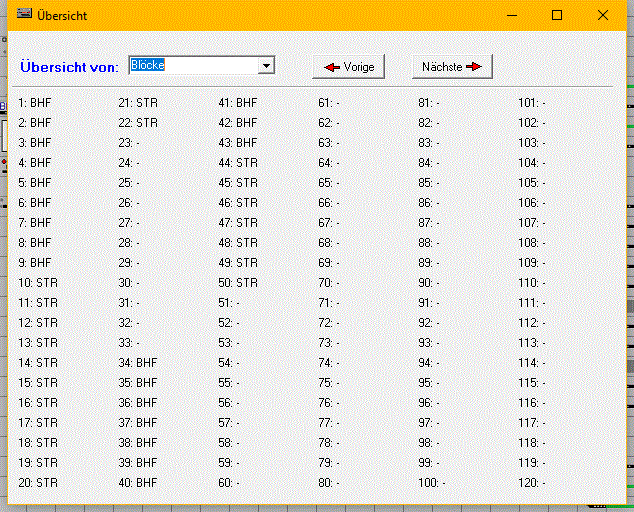634x512 pixels.
Task: Select entry "30: -"
Action: point(129,283)
